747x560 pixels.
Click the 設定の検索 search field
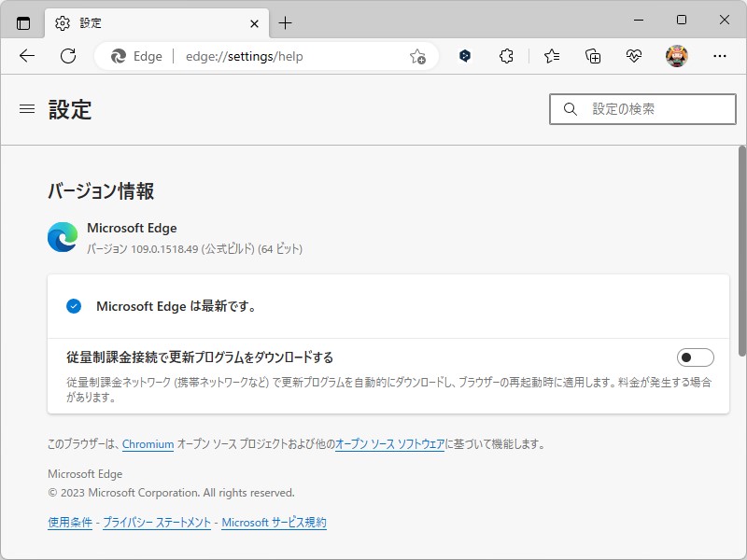(641, 108)
